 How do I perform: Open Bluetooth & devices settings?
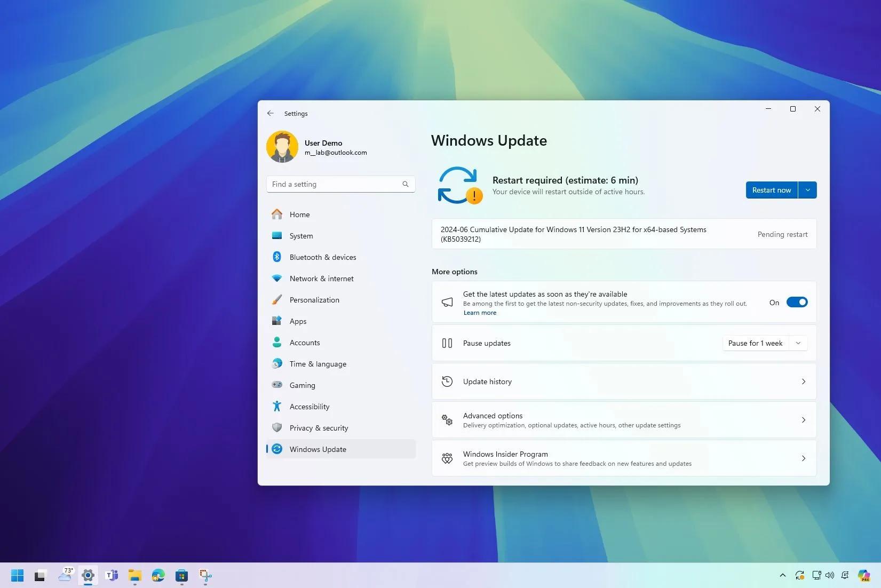pyautogui.click(x=340, y=257)
